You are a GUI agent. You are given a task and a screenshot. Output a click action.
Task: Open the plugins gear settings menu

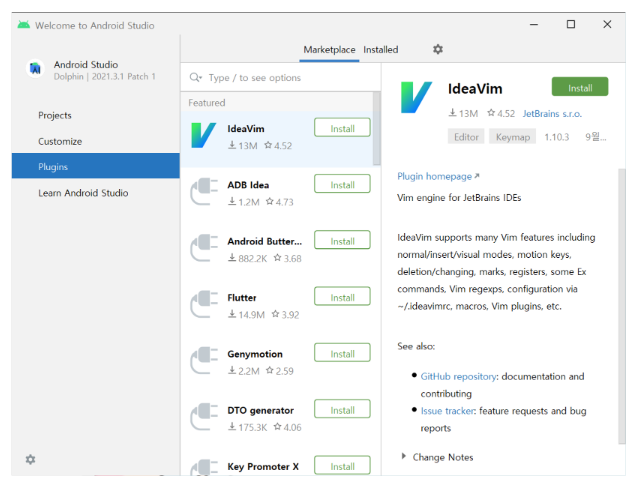click(438, 49)
